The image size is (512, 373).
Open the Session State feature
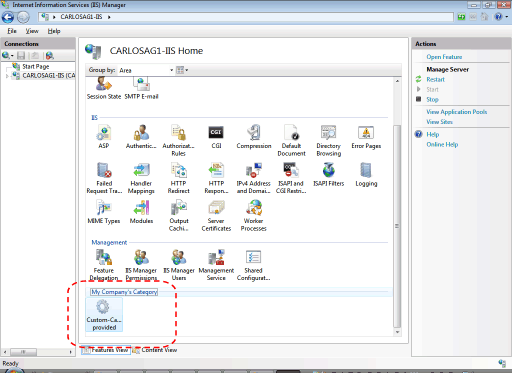coord(104,89)
